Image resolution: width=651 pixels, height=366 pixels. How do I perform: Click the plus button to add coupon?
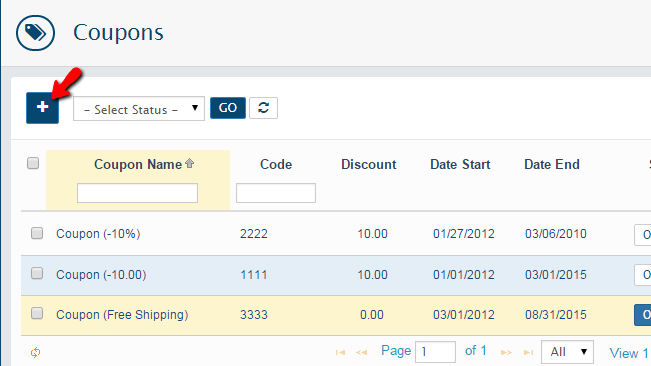tap(42, 107)
